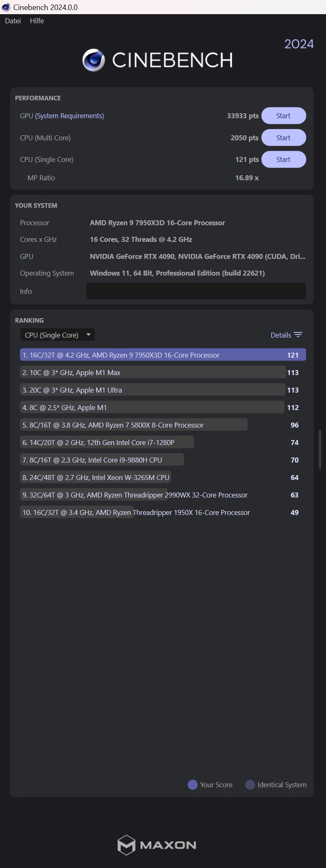The width and height of the screenshot is (326, 868).
Task: Start the GPU benchmark
Action: tap(284, 116)
